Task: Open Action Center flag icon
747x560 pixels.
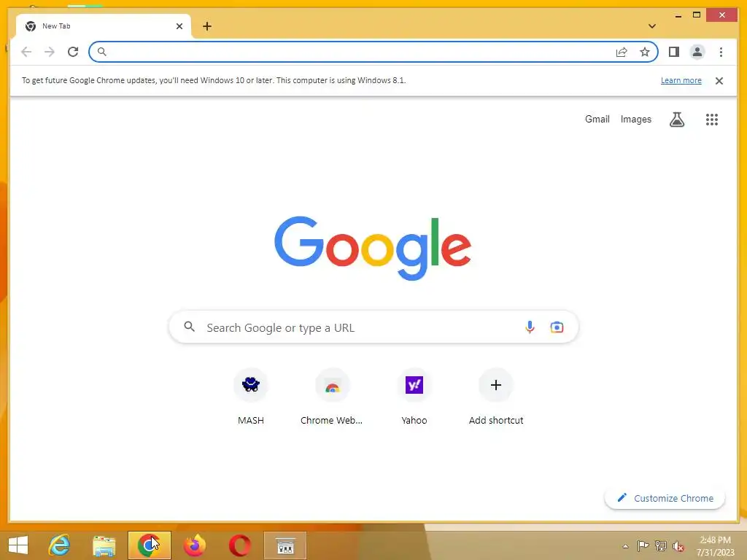Action: coord(643,545)
